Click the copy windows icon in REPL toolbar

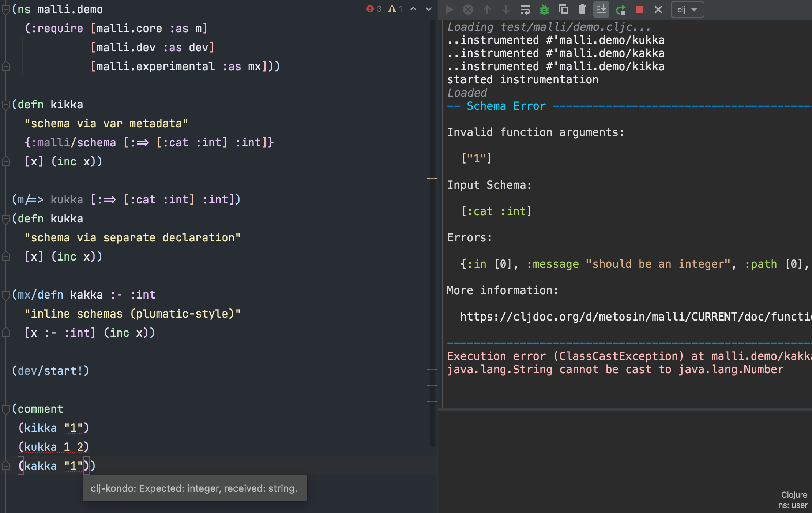563,10
